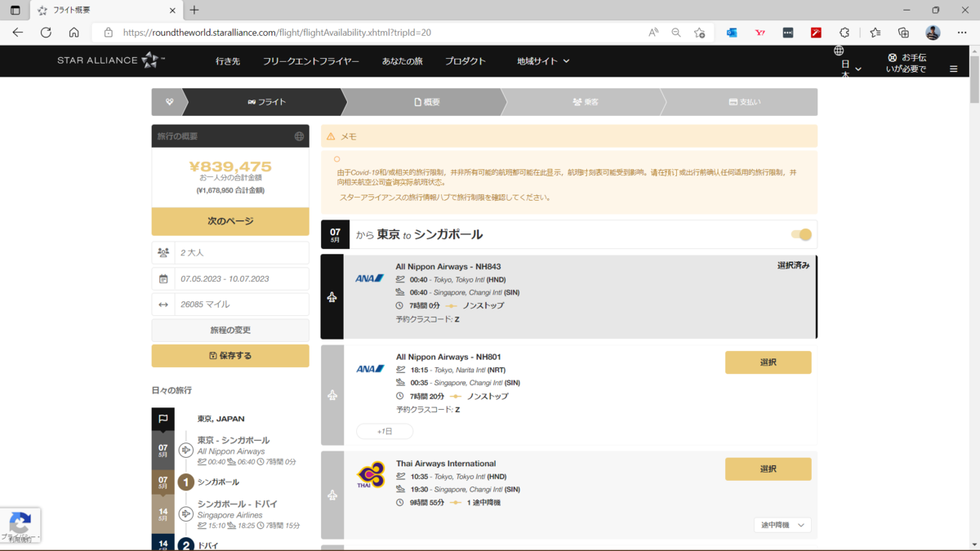Screen dimensions: 980x551
Task: Open the Extensions puzzle icon
Action: [x=844, y=33]
